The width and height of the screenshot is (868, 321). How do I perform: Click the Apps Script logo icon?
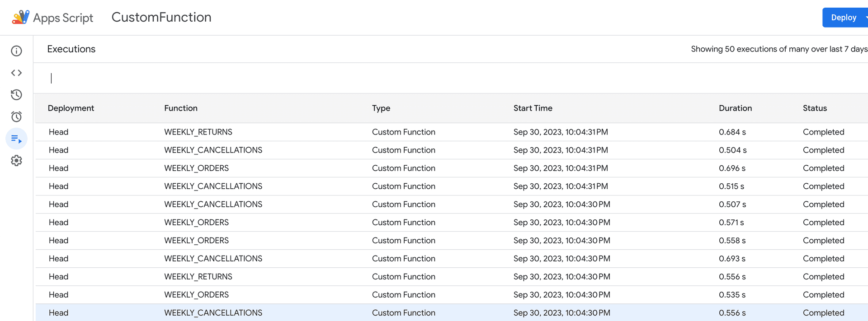tap(21, 17)
